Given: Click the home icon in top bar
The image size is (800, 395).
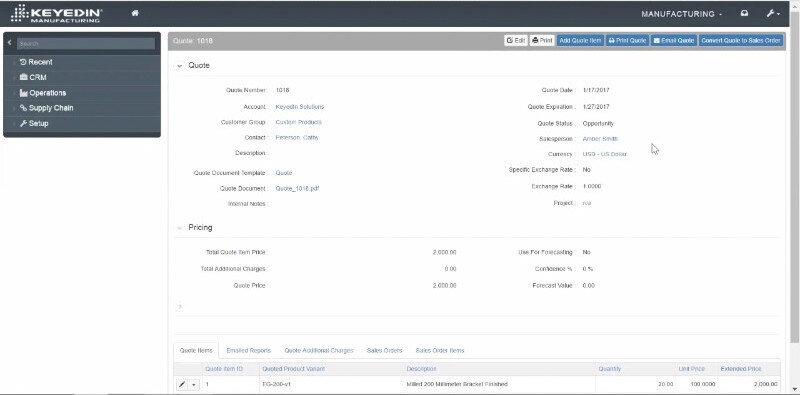Looking at the screenshot, I should [x=135, y=13].
